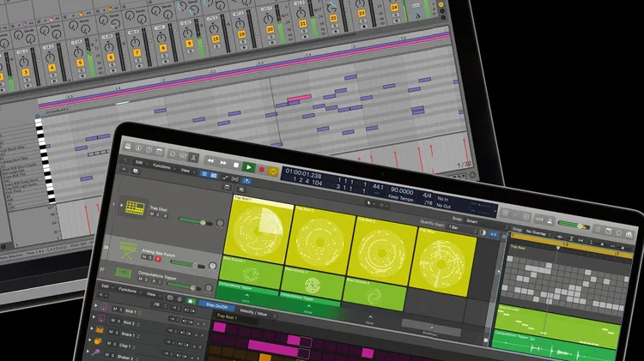The image size is (644, 361).
Task: Click the Rewind transport button
Action: [x=210, y=161]
